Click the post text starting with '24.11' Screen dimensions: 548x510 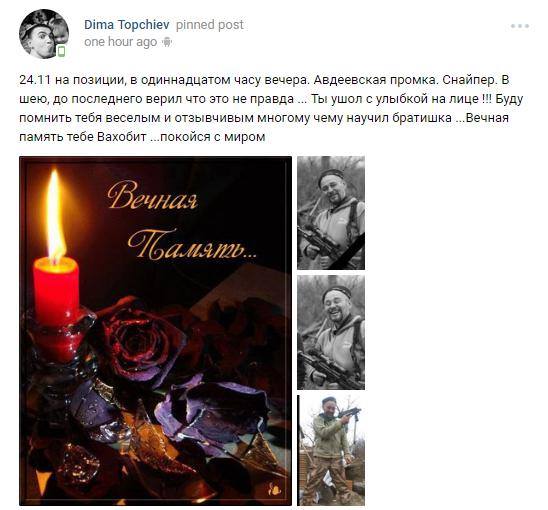pos(271,108)
